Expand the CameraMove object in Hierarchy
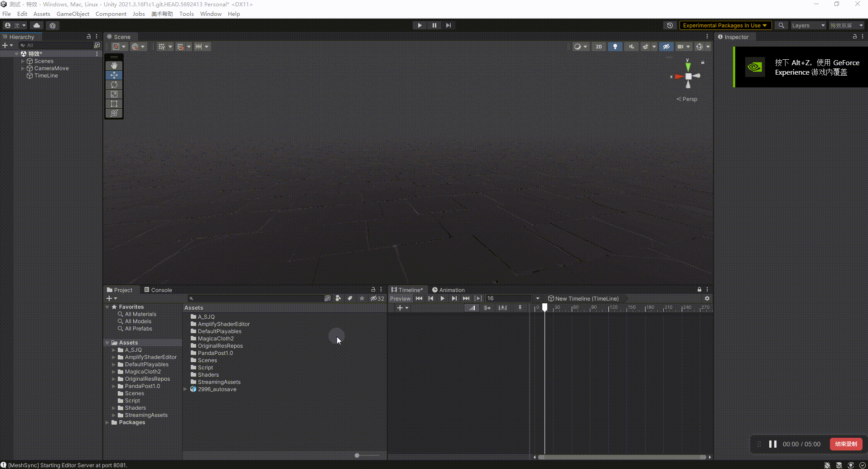 [x=23, y=68]
